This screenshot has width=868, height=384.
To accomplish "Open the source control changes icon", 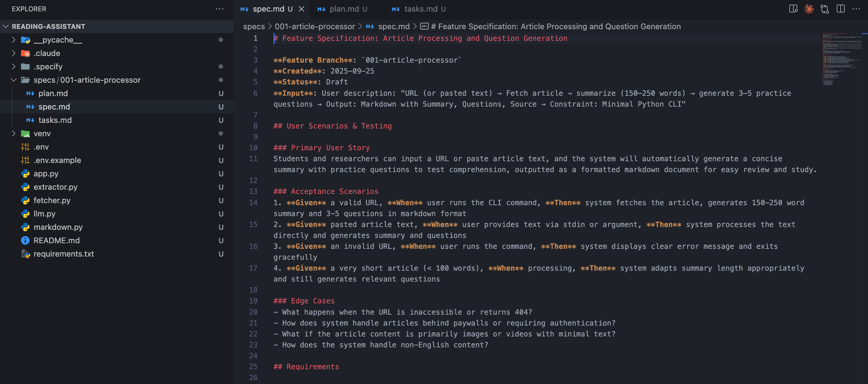I will point(824,9).
